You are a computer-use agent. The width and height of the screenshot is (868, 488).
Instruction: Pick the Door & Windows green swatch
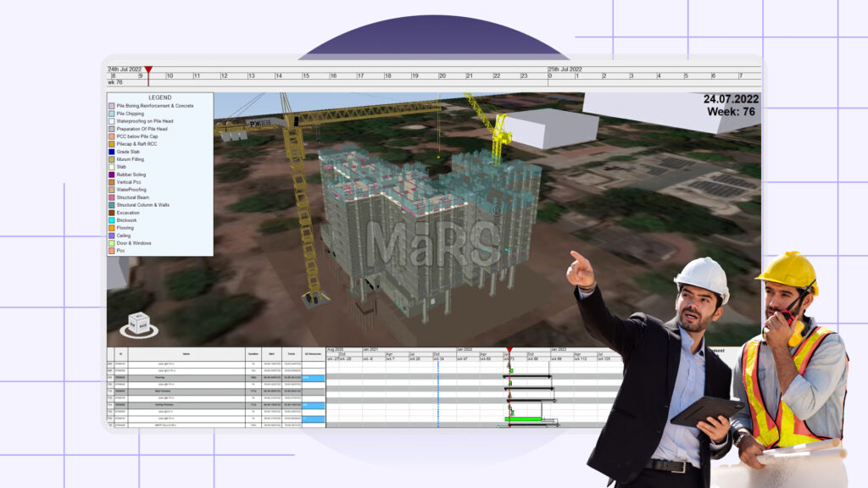click(112, 243)
